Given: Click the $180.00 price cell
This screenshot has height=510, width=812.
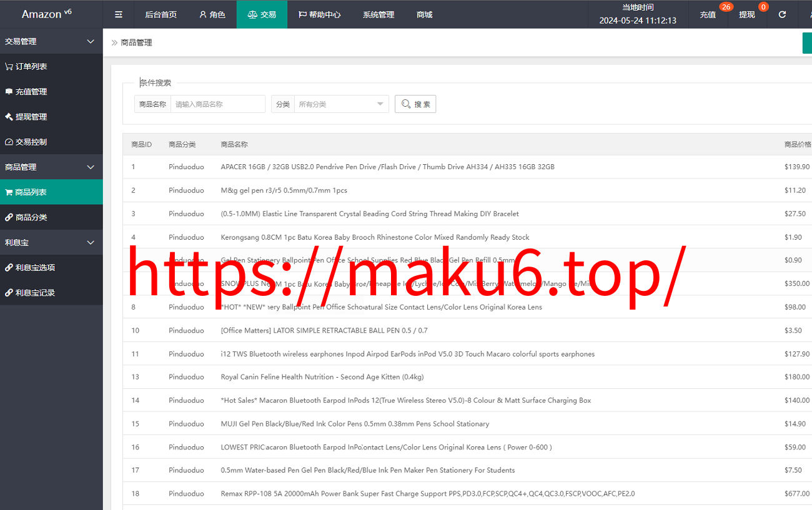Looking at the screenshot, I should (x=797, y=377).
